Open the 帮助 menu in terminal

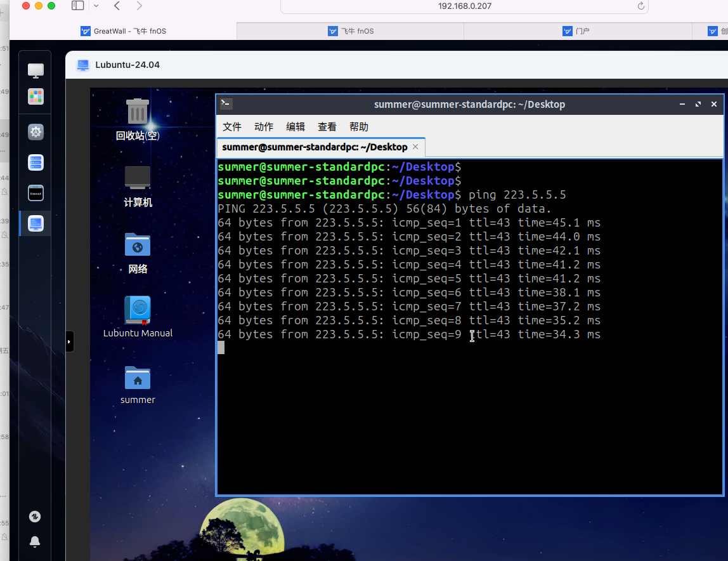[x=359, y=127]
